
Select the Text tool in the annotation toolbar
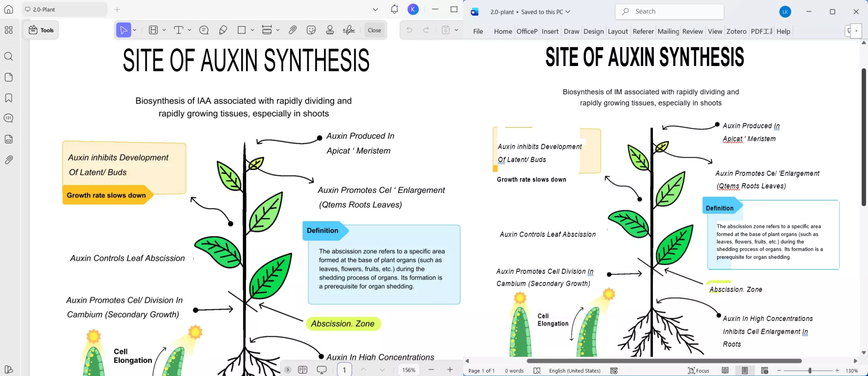[179, 30]
